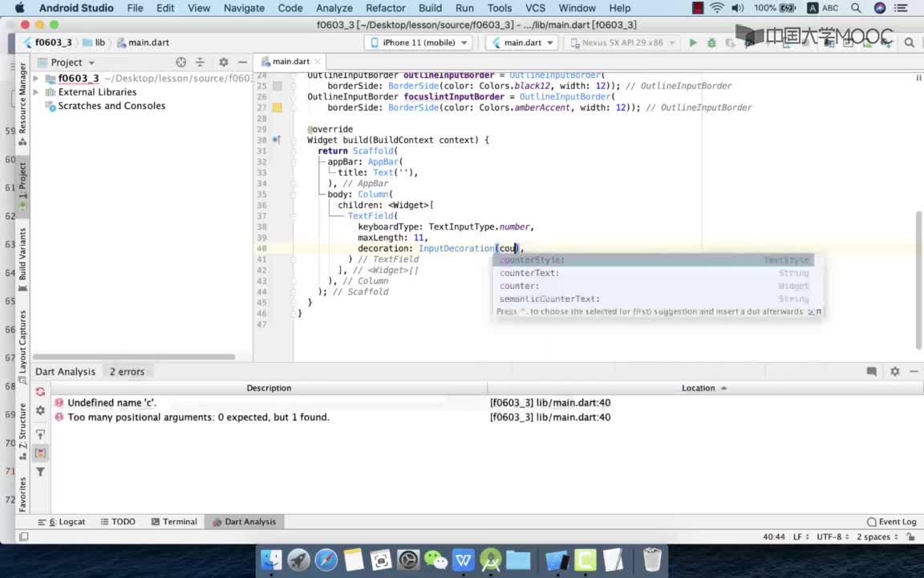Open the TODO tool window
Viewport: 924px width, 578px height.
tap(118, 522)
